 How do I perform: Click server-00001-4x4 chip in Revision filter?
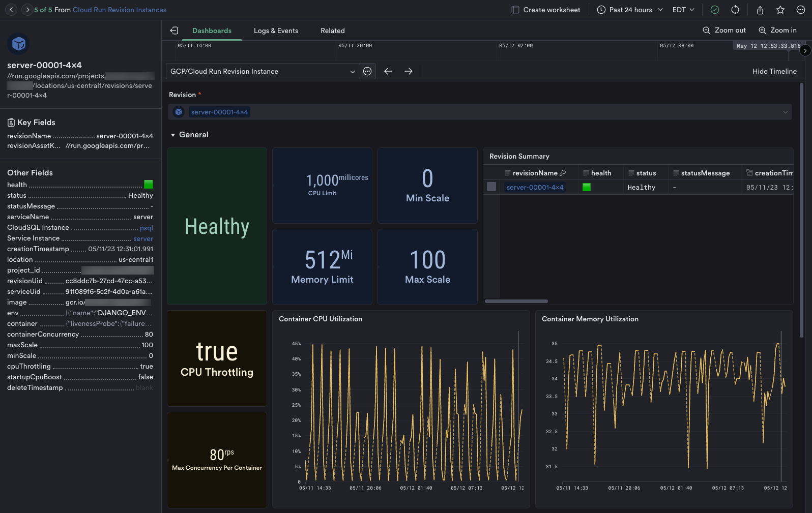point(219,112)
